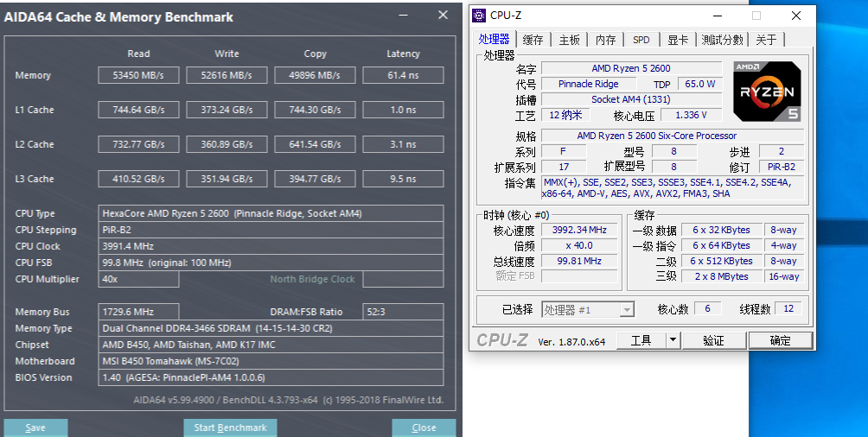Switch to the 缓存 (Cache) tab
Viewport: 868px width, 437px height.
click(x=533, y=40)
